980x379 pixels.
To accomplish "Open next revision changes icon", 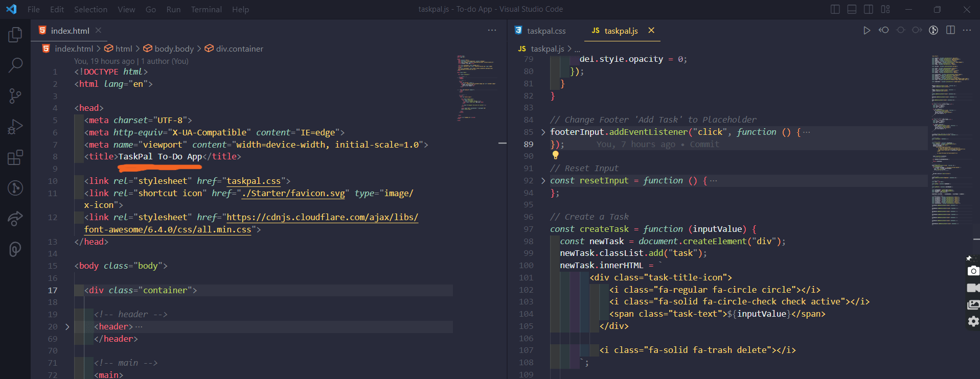I will coord(917,30).
